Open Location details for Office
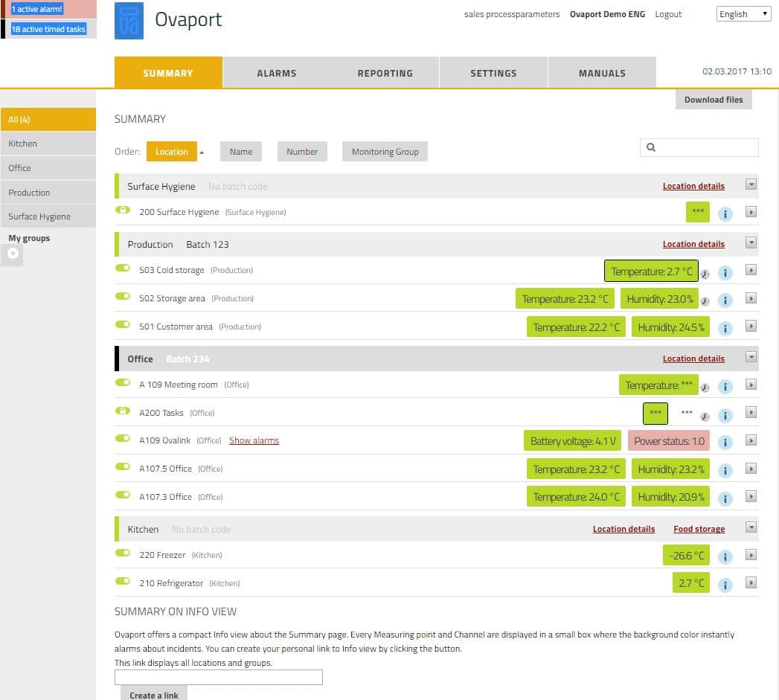Image resolution: width=779 pixels, height=700 pixels. (693, 358)
